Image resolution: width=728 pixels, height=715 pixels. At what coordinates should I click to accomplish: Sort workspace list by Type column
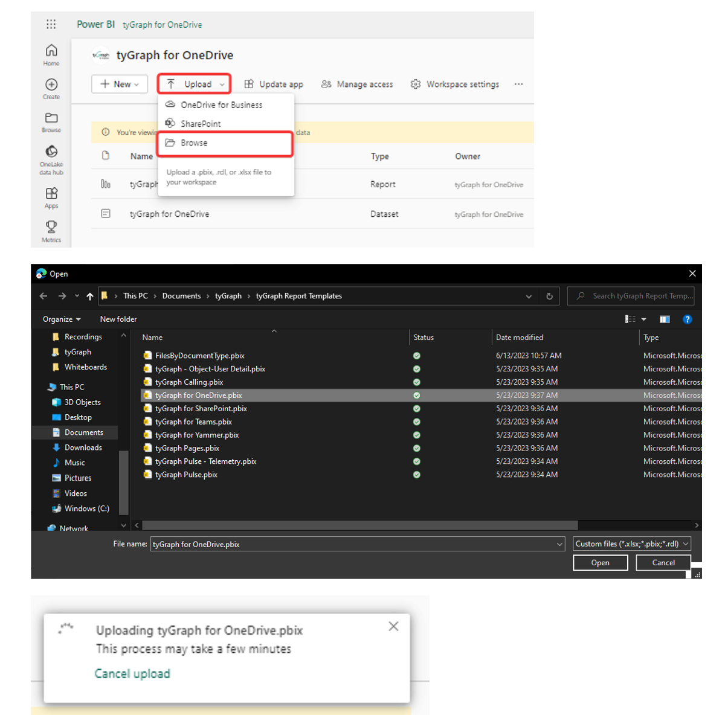click(379, 156)
